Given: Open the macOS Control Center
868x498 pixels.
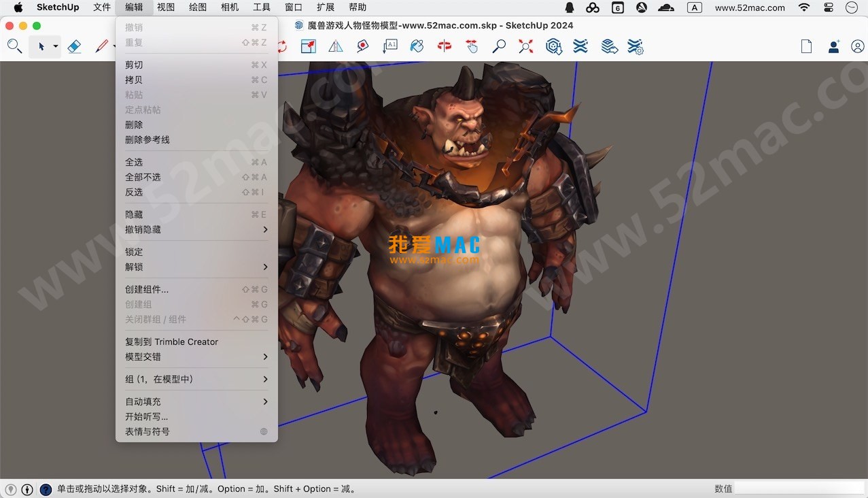Looking at the screenshot, I should 829,7.
